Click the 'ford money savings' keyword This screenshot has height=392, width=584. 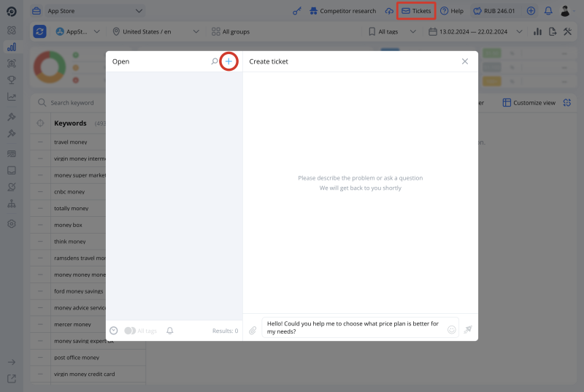point(79,291)
